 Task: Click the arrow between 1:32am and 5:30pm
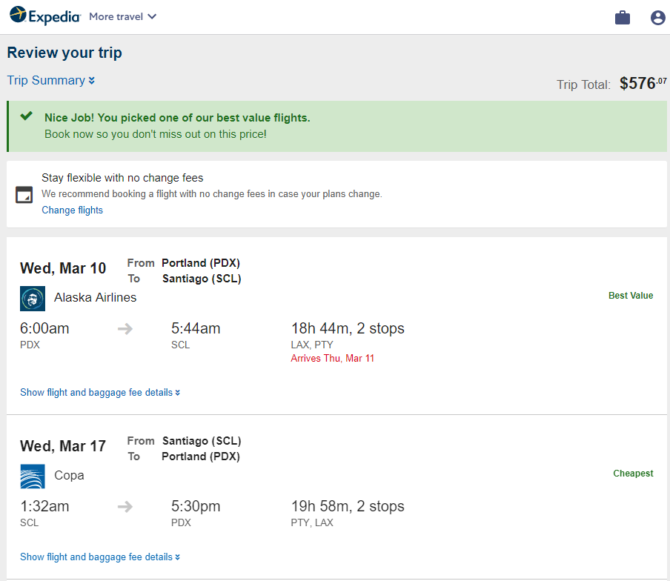coord(125,507)
